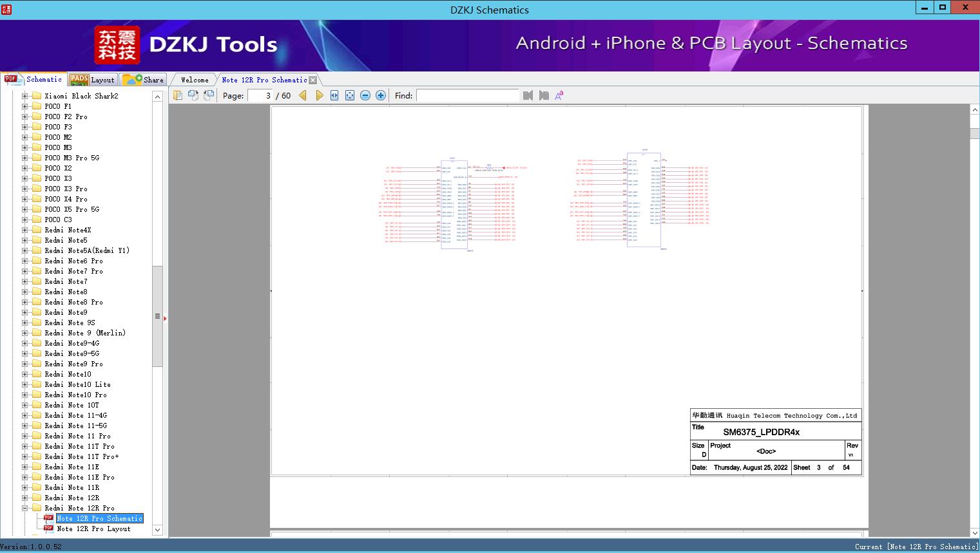Expand the Redmi Note4X node
Image resolution: width=980 pixels, height=553 pixels.
[x=24, y=230]
